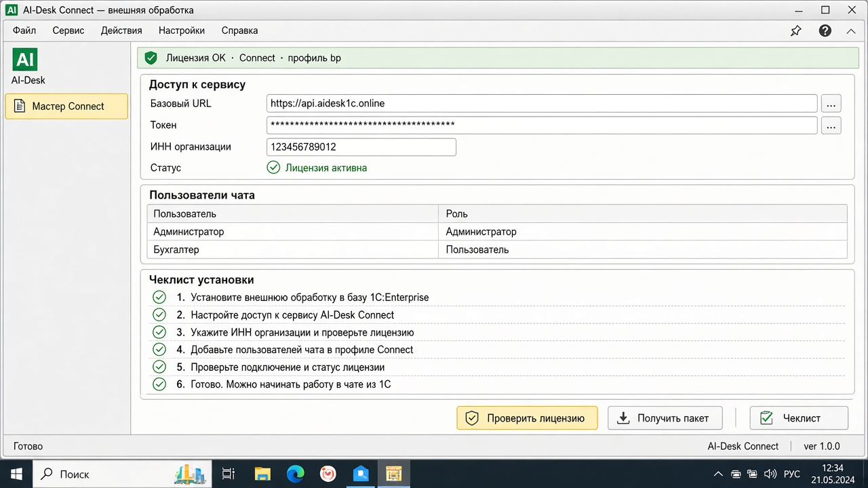The width and height of the screenshot is (868, 488).
Task: Open the Действия menu
Action: 121,30
